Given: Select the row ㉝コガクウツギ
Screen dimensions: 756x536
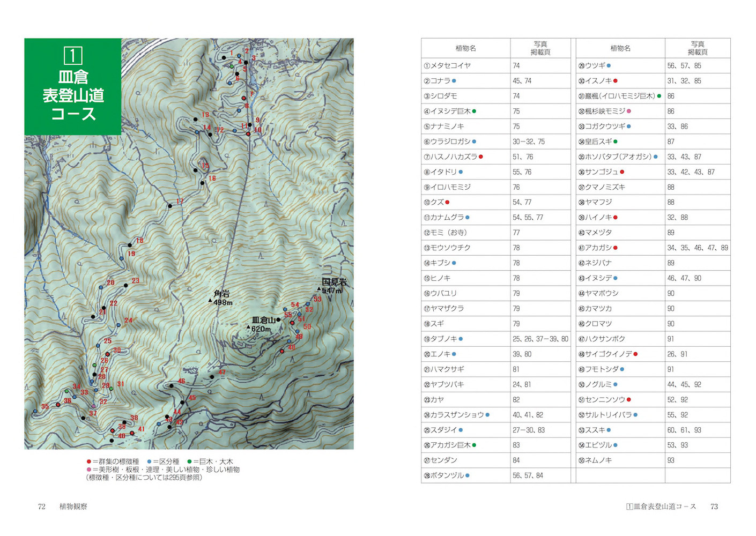Looking at the screenshot, I should coord(653,126).
